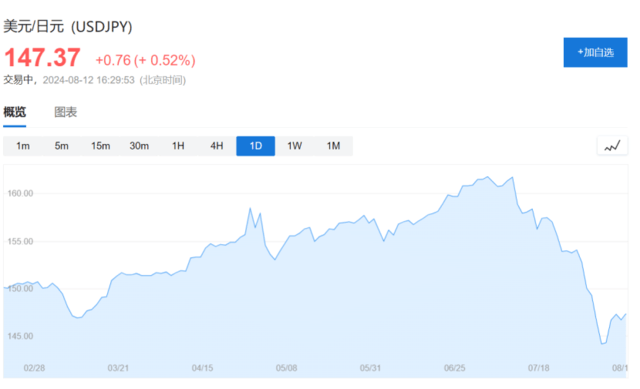Image resolution: width=640 pixels, height=389 pixels.
Task: Open the line chart style icon
Action: click(612, 146)
